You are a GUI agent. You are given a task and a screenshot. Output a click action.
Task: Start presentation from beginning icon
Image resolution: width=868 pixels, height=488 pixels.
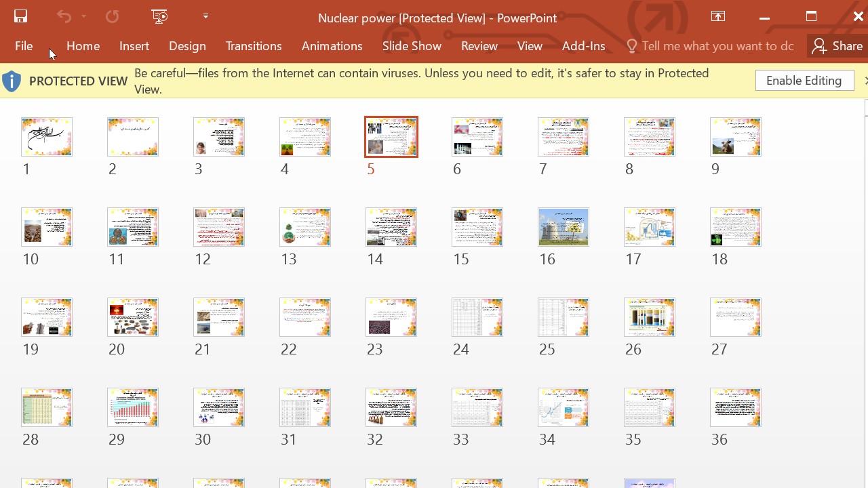[159, 16]
